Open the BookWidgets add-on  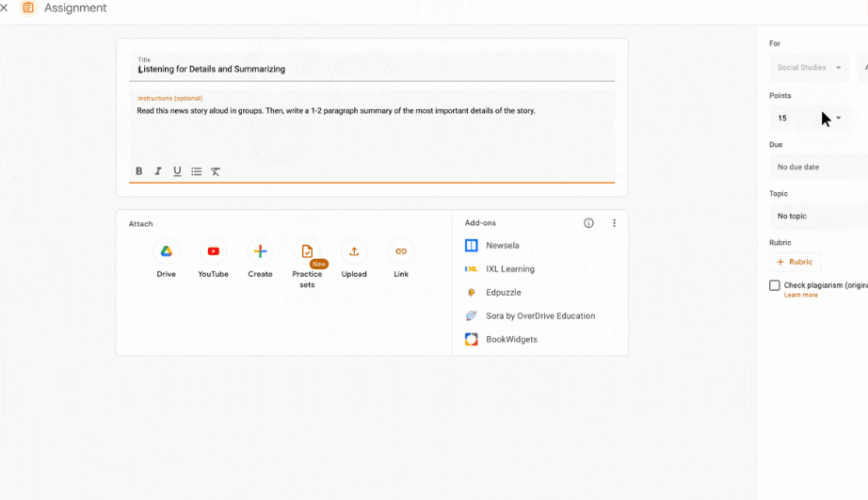(x=501, y=339)
